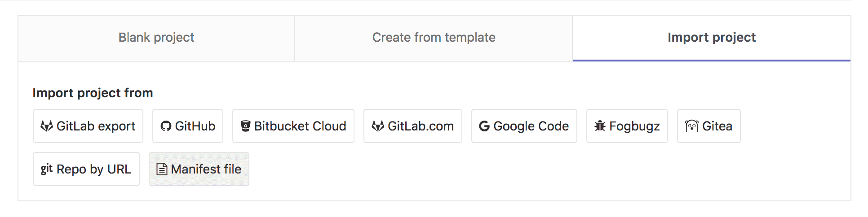Select the Fogbugz import button
868x217 pixels.
627,126
